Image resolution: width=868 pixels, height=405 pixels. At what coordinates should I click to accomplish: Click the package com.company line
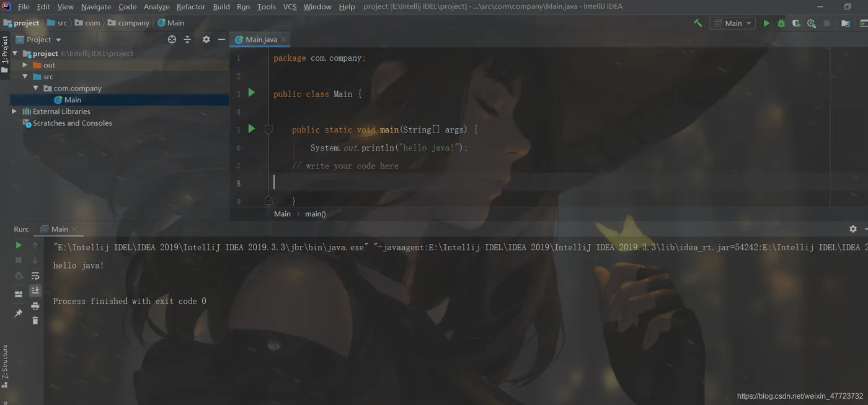pos(319,58)
